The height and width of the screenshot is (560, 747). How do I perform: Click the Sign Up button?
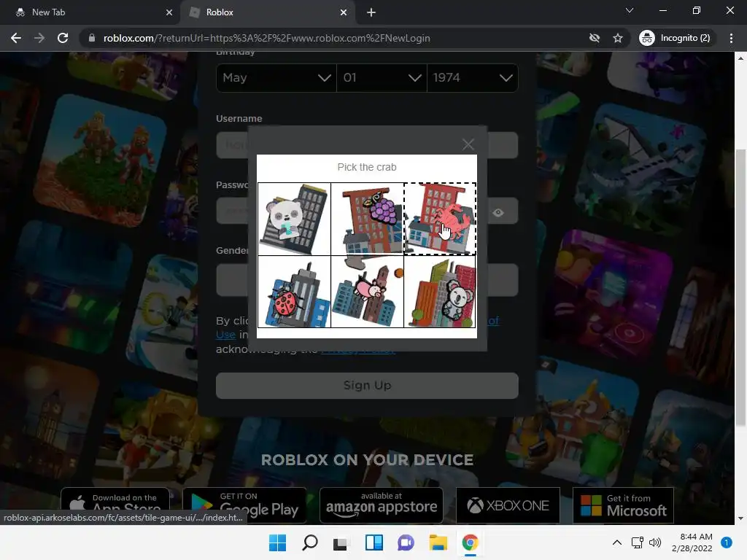pyautogui.click(x=367, y=385)
